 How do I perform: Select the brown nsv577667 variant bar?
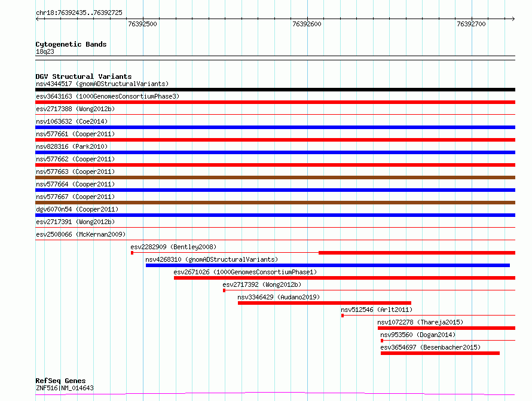[x=275, y=203]
